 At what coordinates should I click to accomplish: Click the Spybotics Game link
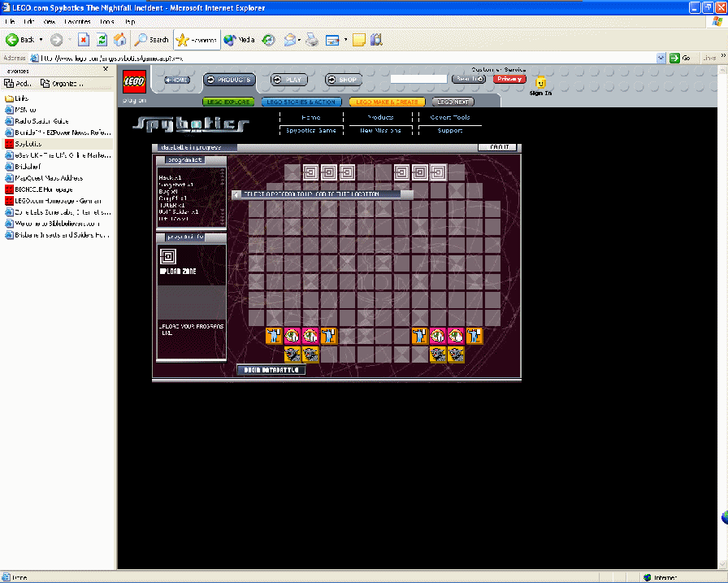coord(311,131)
